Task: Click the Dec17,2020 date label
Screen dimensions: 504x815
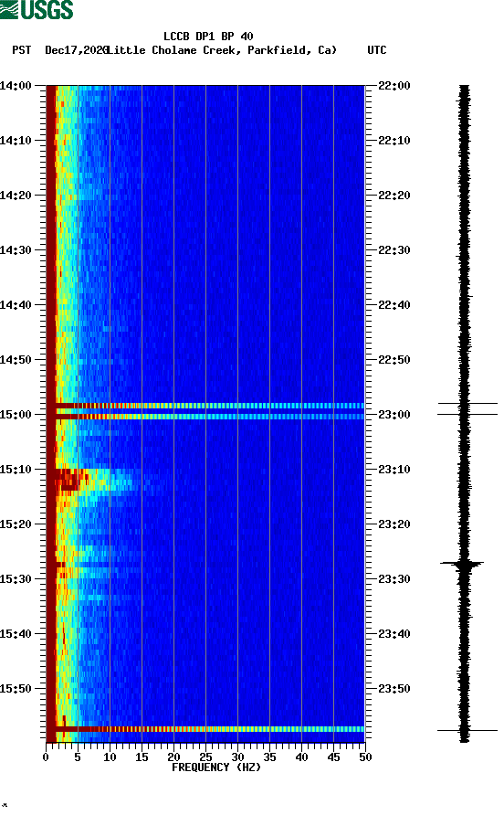Action: pyautogui.click(x=76, y=50)
